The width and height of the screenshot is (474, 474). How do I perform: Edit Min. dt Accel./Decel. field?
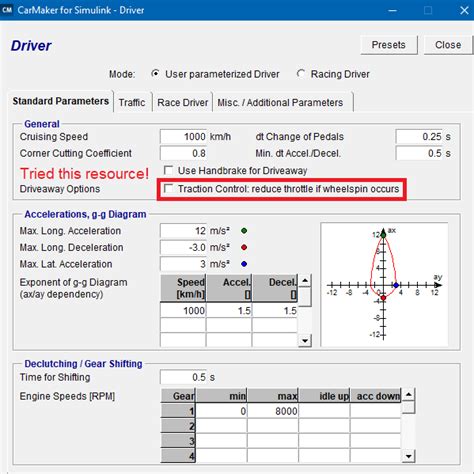[x=419, y=153]
